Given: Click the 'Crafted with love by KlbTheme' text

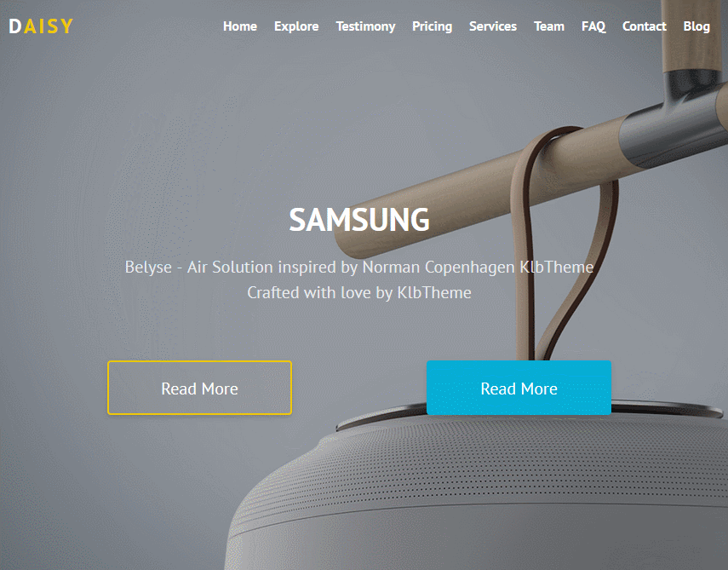Looking at the screenshot, I should pyautogui.click(x=359, y=292).
